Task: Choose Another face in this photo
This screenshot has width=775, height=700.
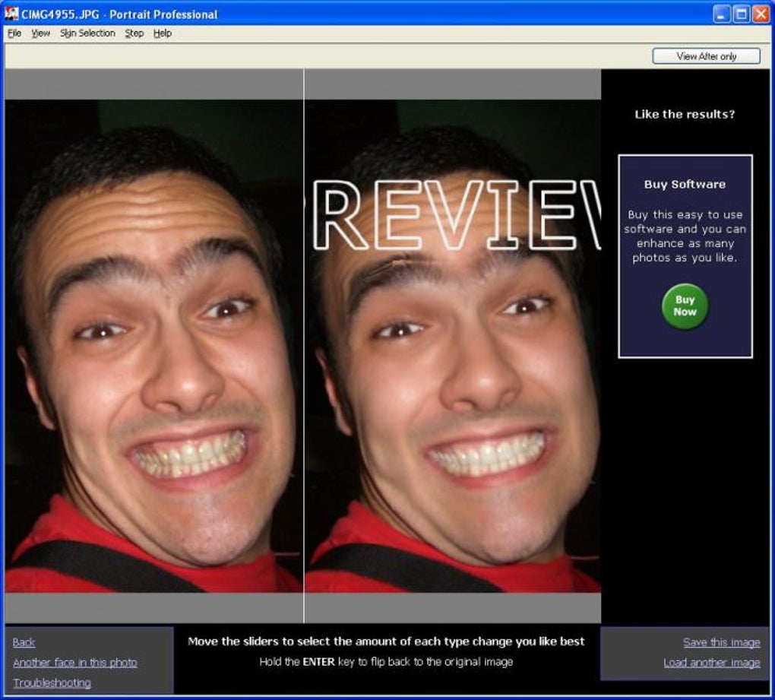Action: [75, 663]
